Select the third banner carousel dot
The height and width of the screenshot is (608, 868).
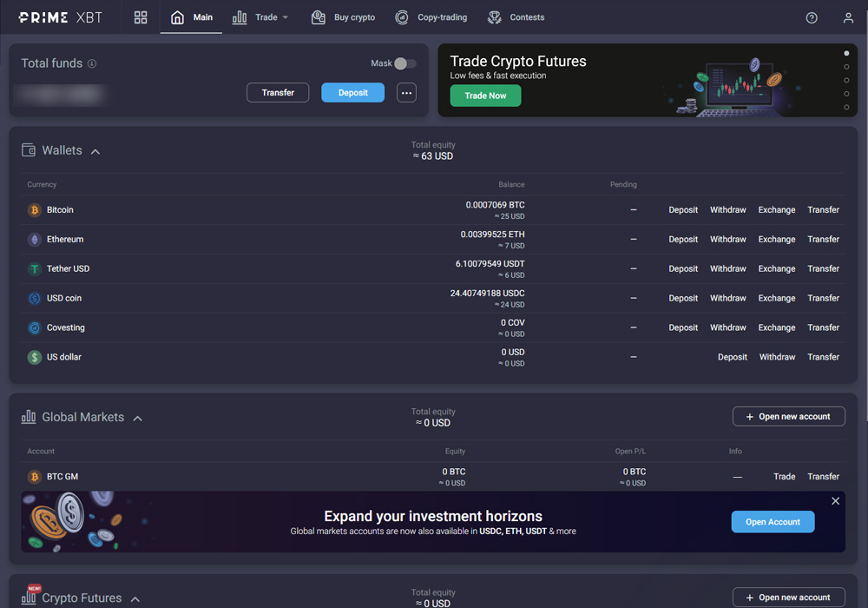846,80
